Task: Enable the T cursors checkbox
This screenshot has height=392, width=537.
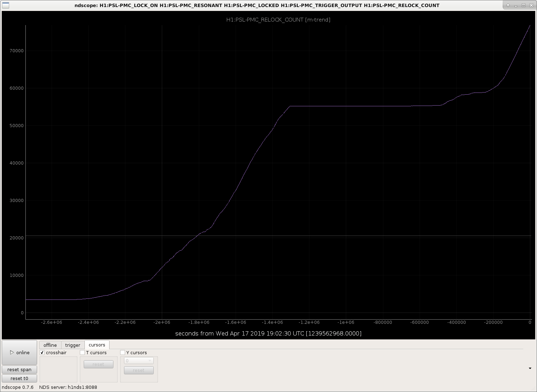Action: (x=82, y=352)
